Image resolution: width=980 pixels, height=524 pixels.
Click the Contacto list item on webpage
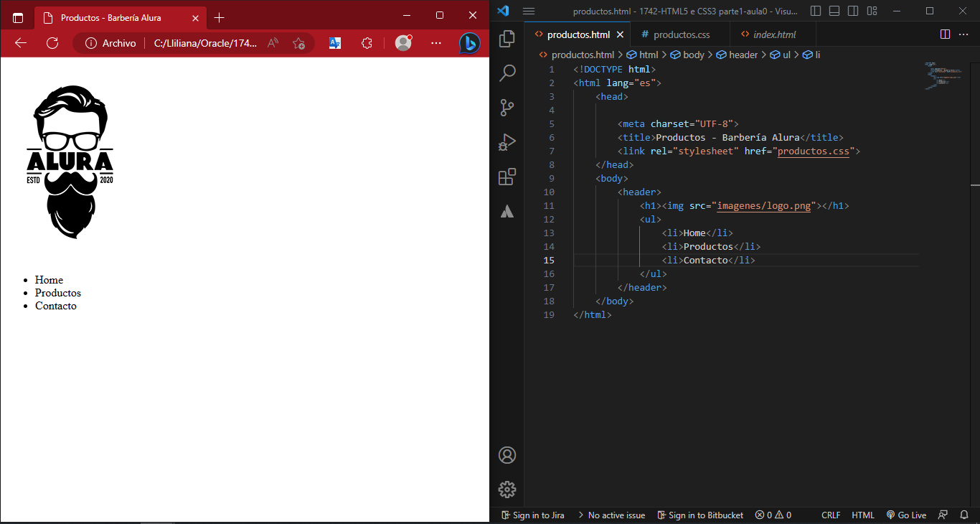[x=56, y=306]
